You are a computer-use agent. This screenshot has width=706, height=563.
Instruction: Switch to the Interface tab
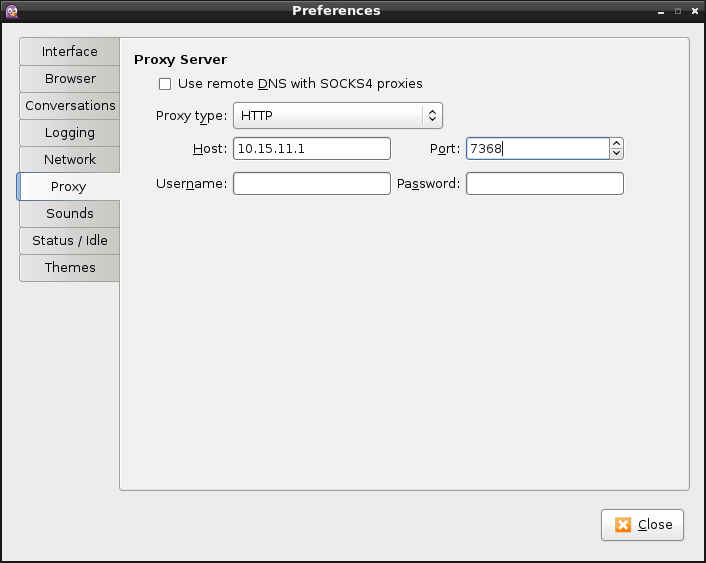coord(69,51)
